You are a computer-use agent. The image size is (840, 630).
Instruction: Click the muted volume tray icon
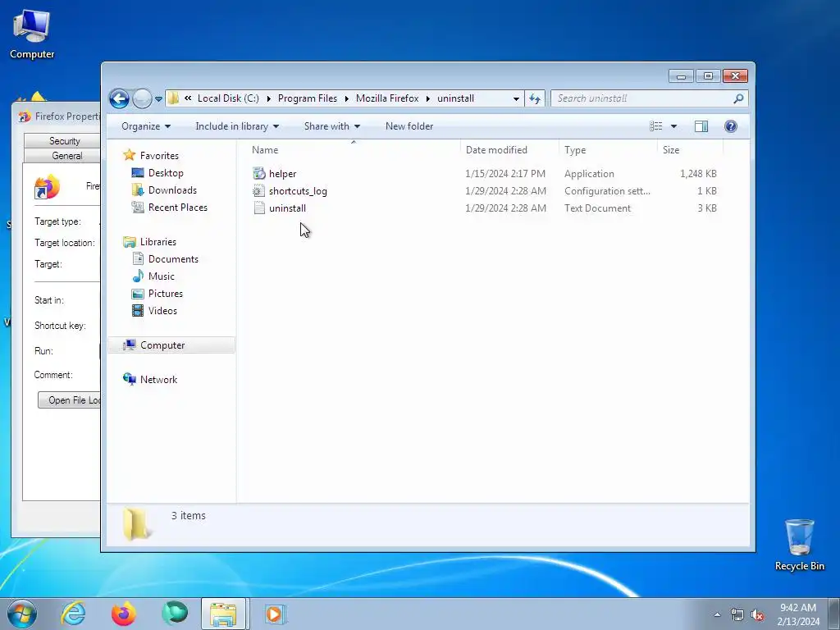[757, 615]
